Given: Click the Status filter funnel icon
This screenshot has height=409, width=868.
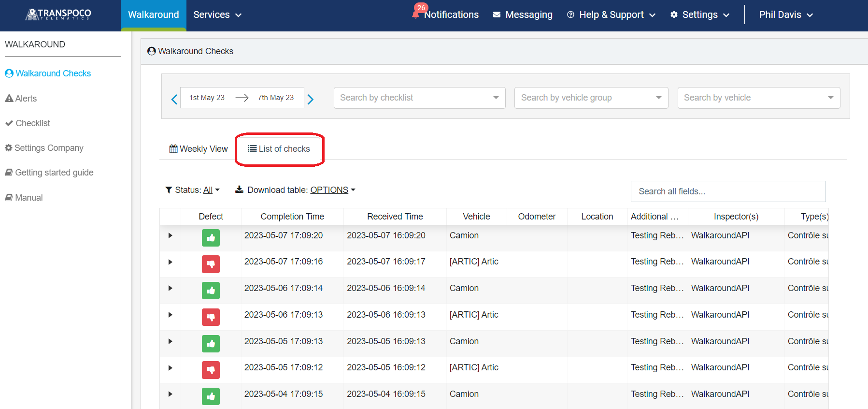Looking at the screenshot, I should [x=169, y=190].
